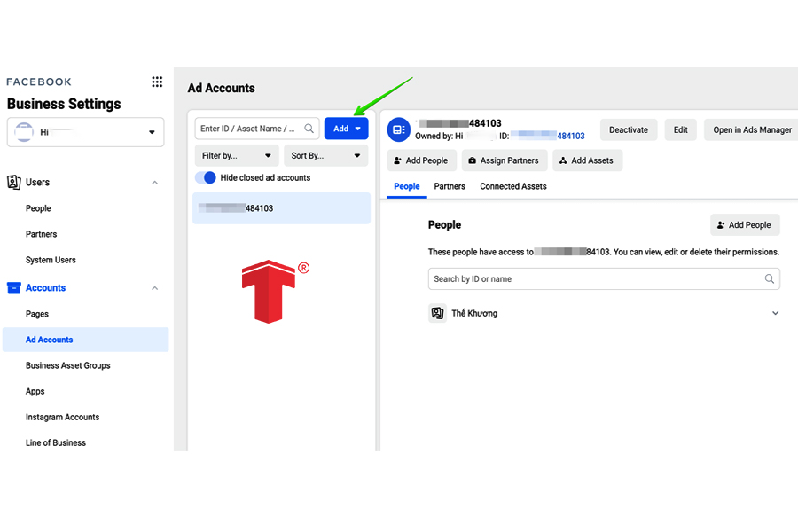
Task: Click the person icon beside Thế Khương
Action: tap(437, 313)
